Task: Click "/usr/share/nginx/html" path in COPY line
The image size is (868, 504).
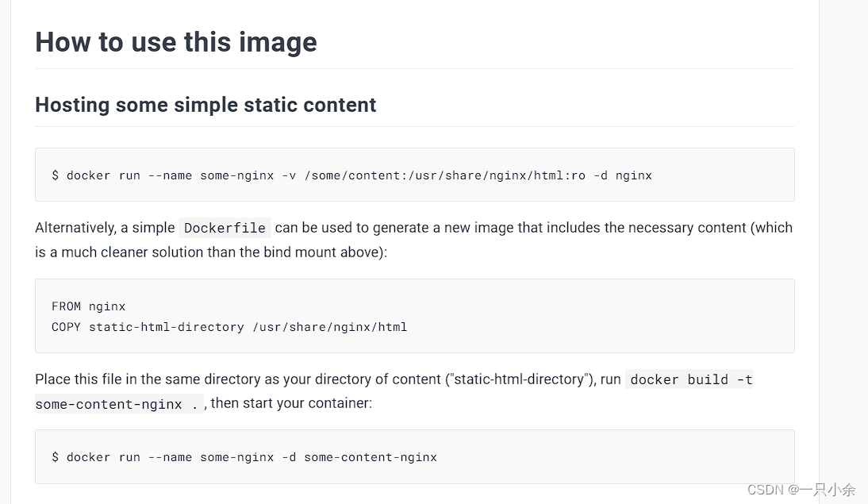Action: coord(330,327)
